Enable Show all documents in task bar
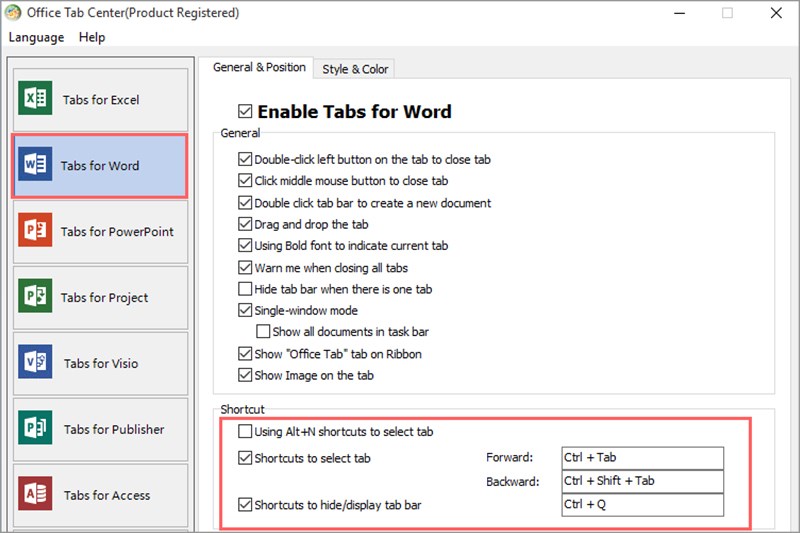This screenshot has width=800, height=533. (263, 332)
